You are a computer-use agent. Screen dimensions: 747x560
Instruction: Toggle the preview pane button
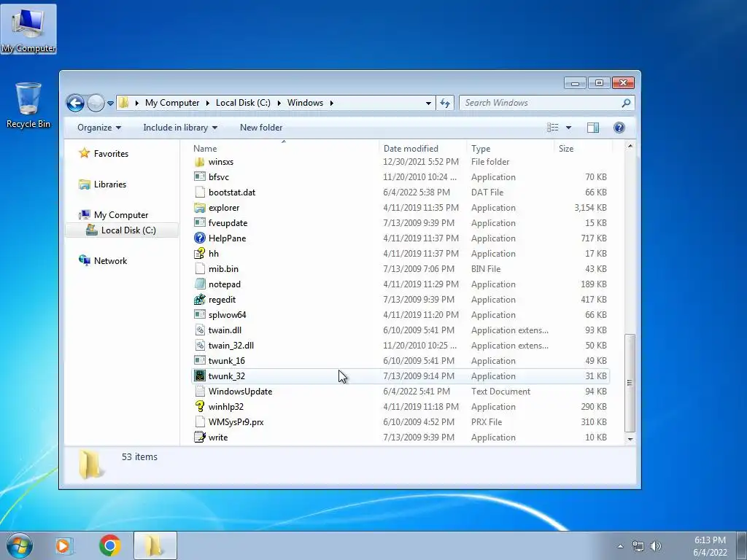pyautogui.click(x=592, y=128)
